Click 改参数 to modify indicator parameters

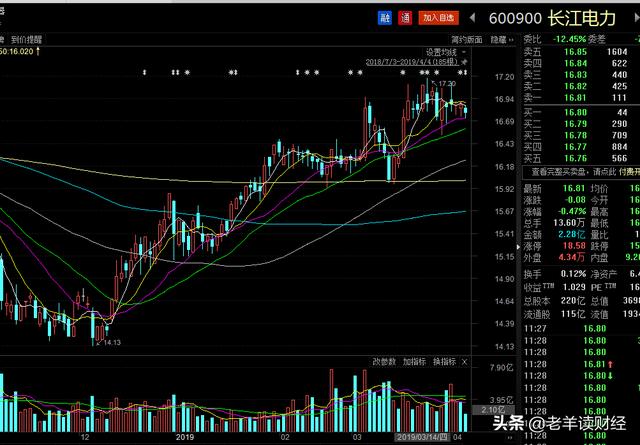pos(384,362)
